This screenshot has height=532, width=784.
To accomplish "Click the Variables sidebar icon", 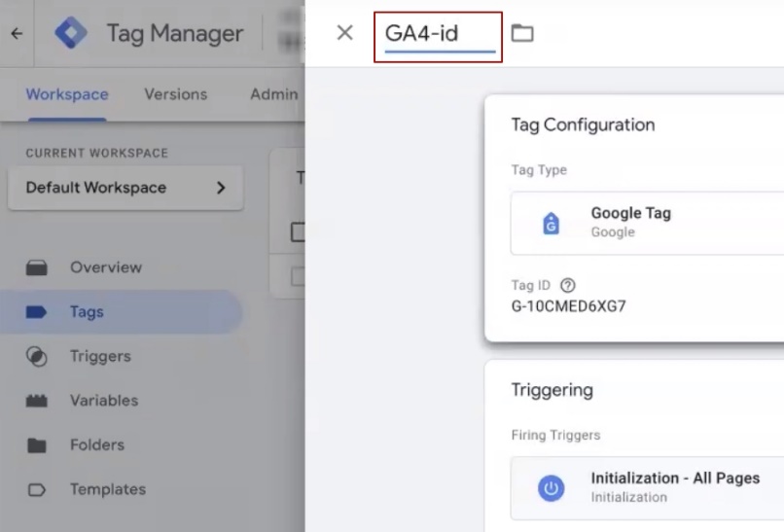I will tap(37, 401).
